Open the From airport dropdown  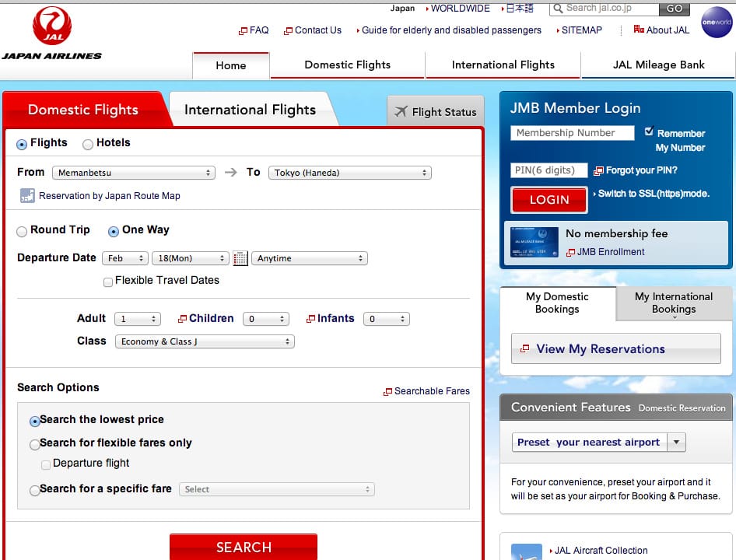click(133, 173)
